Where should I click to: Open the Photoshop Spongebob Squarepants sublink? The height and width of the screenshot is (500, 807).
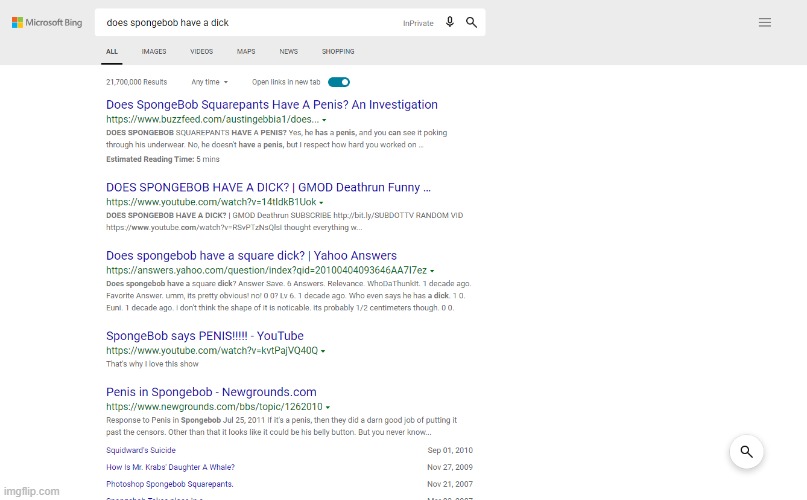[170, 484]
